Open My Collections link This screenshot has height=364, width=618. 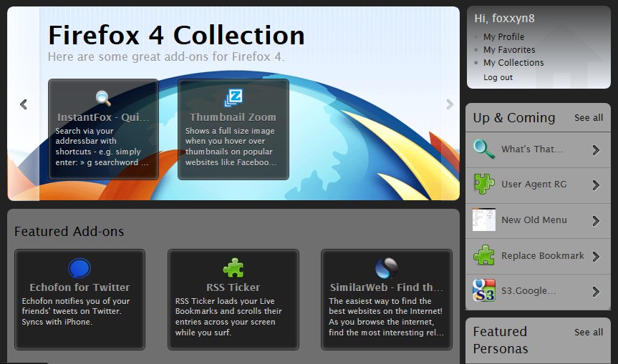click(x=513, y=63)
